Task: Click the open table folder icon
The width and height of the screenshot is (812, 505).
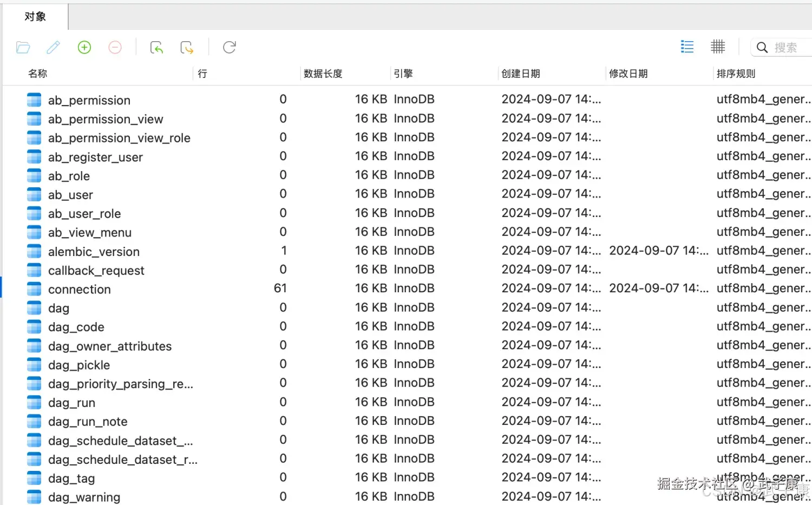Action: (x=23, y=48)
